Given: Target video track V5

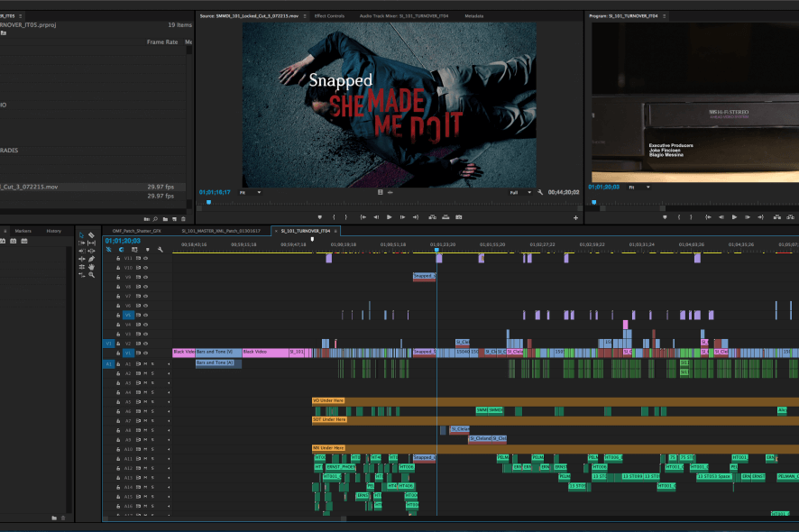Looking at the screenshot, I should pos(128,315).
